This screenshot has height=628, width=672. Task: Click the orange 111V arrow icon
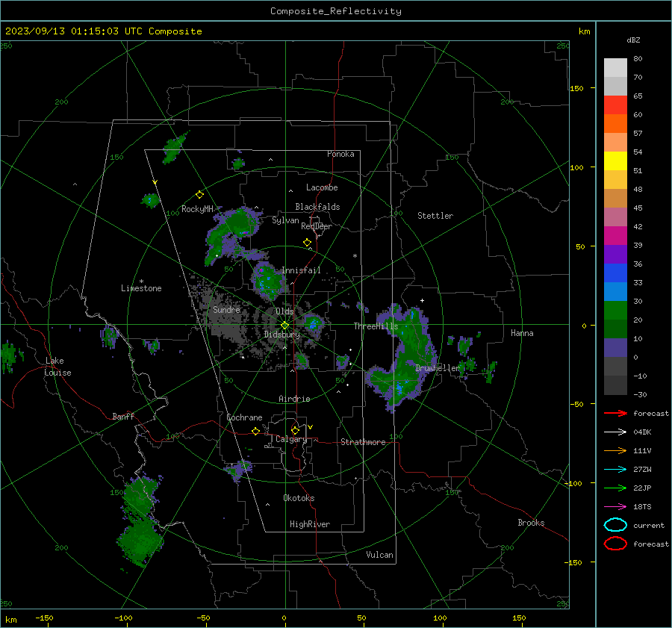click(x=615, y=450)
